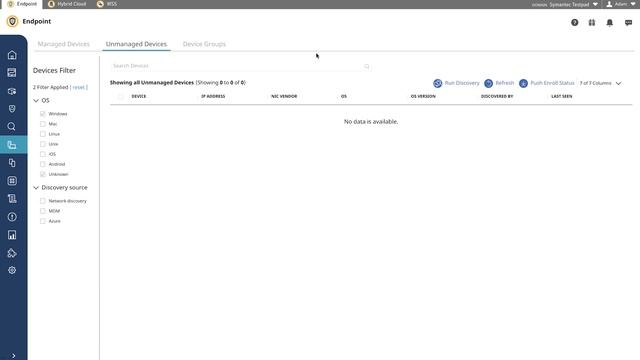Sort by OS VERSION column header
The image size is (640, 360).
tap(423, 97)
